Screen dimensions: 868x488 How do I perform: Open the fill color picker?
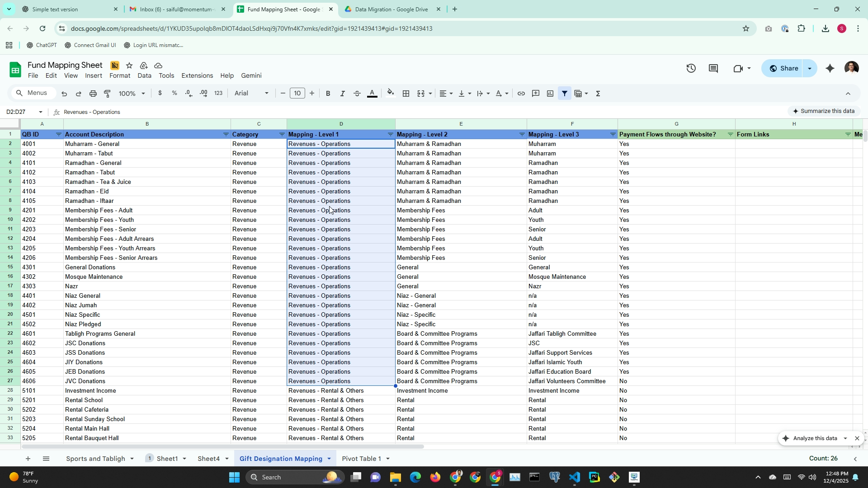[x=391, y=94]
